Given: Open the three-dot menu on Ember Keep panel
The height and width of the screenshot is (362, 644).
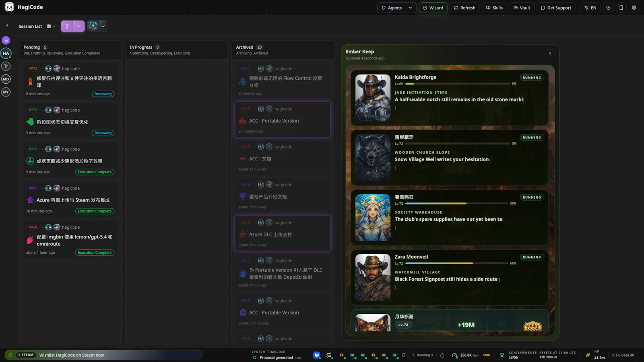Looking at the screenshot, I should click(x=550, y=53).
